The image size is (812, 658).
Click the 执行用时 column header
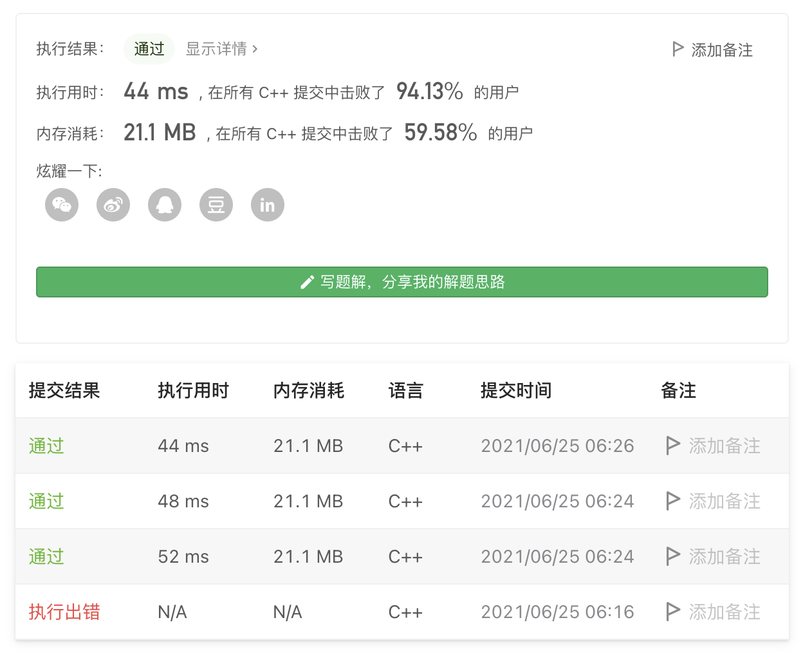(x=193, y=390)
